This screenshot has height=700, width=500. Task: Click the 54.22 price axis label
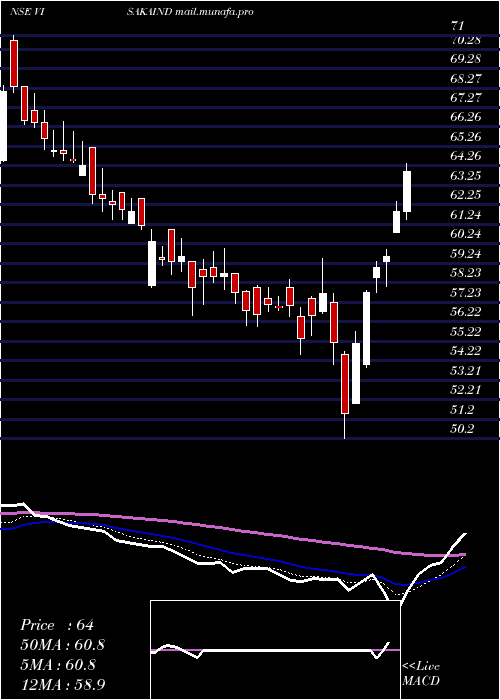pyautogui.click(x=466, y=350)
